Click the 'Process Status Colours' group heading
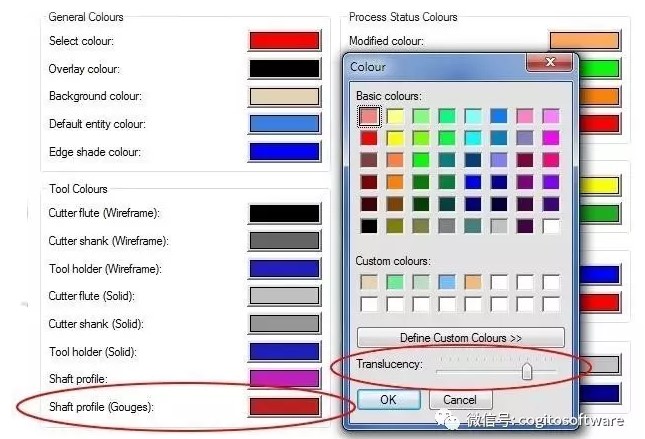 [x=403, y=17]
